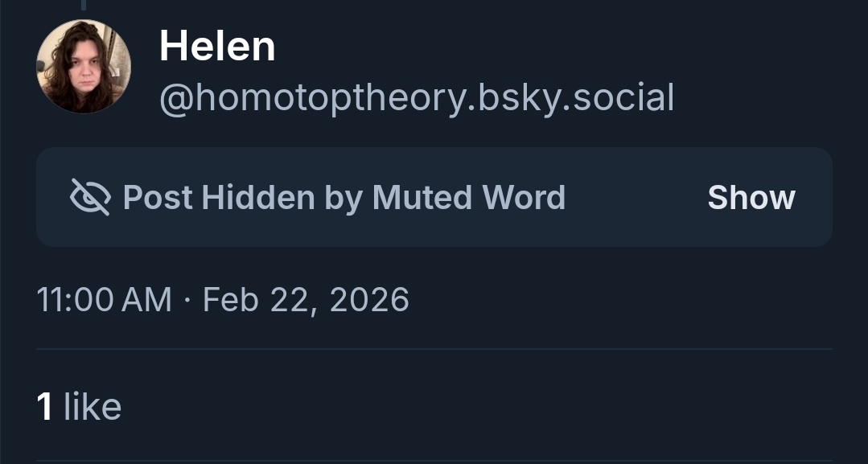Click the "Muted Word" text in banner
868x464 pixels.
click(x=469, y=197)
